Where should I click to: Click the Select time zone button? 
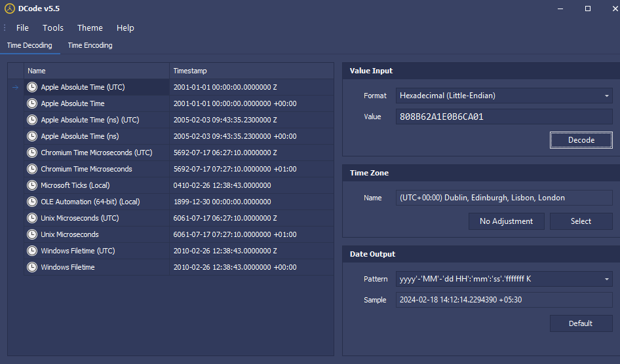pyautogui.click(x=581, y=221)
